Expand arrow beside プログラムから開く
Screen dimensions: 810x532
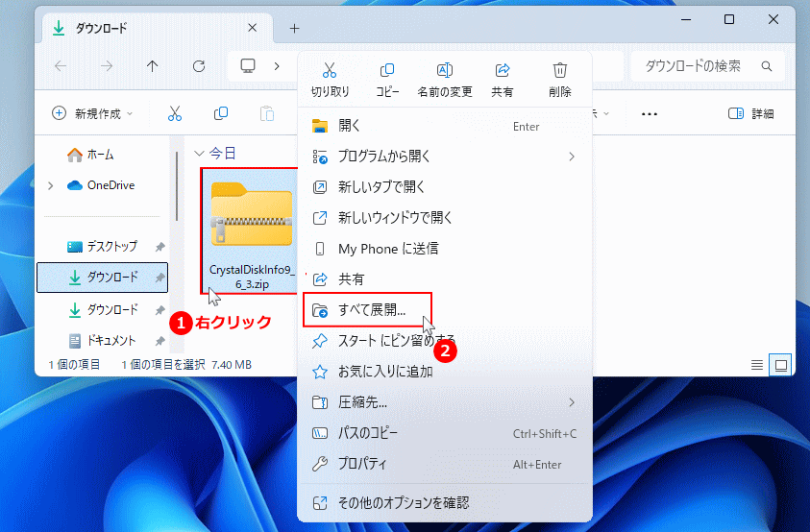click(572, 157)
